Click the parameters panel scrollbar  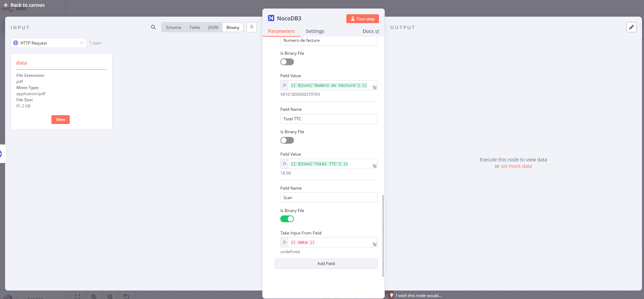383,236
